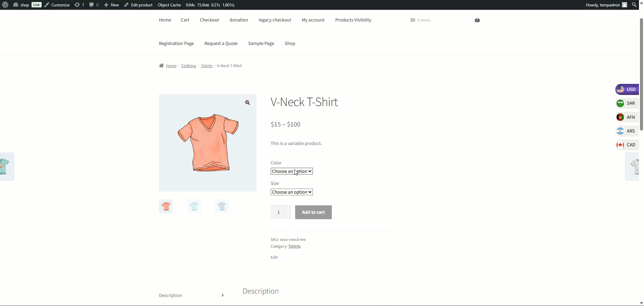644x306 pixels.
Task: Switch currency to SAR
Action: coord(626,103)
